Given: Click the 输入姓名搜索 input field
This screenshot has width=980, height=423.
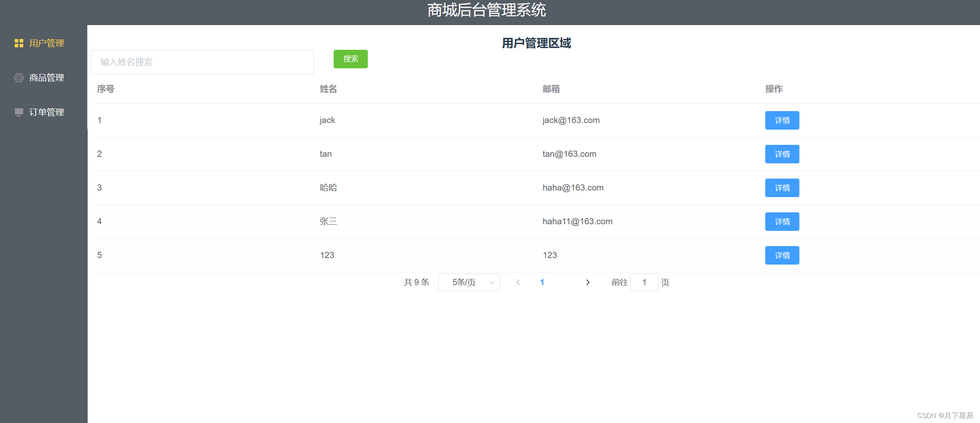Looking at the screenshot, I should coord(202,62).
